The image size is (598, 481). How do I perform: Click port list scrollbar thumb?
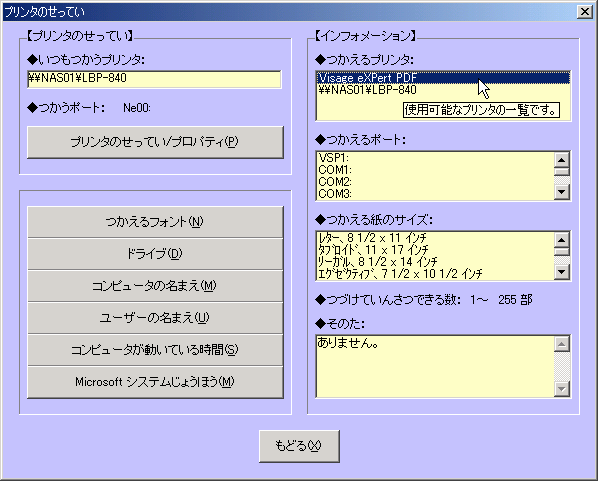point(561,171)
